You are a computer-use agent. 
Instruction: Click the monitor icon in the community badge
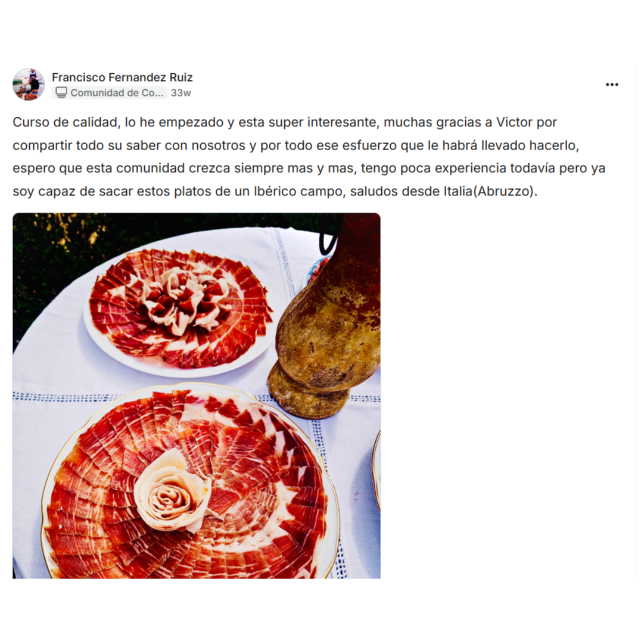point(61,92)
